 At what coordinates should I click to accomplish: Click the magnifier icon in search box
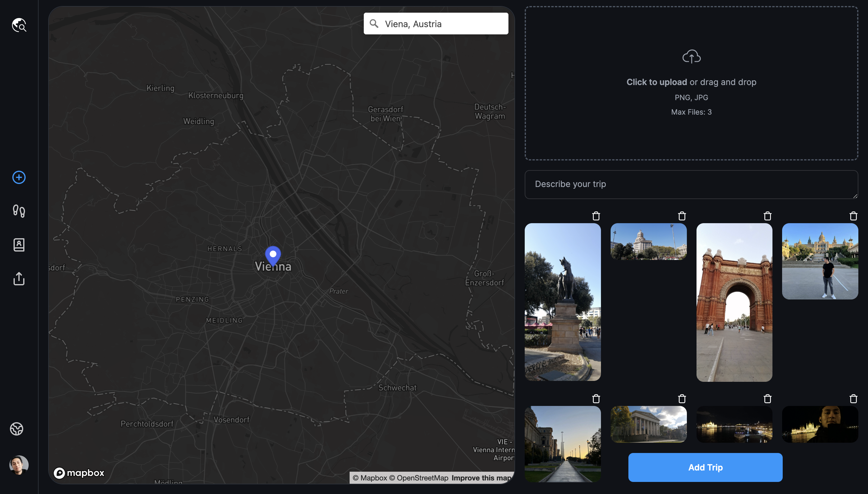[x=374, y=24]
